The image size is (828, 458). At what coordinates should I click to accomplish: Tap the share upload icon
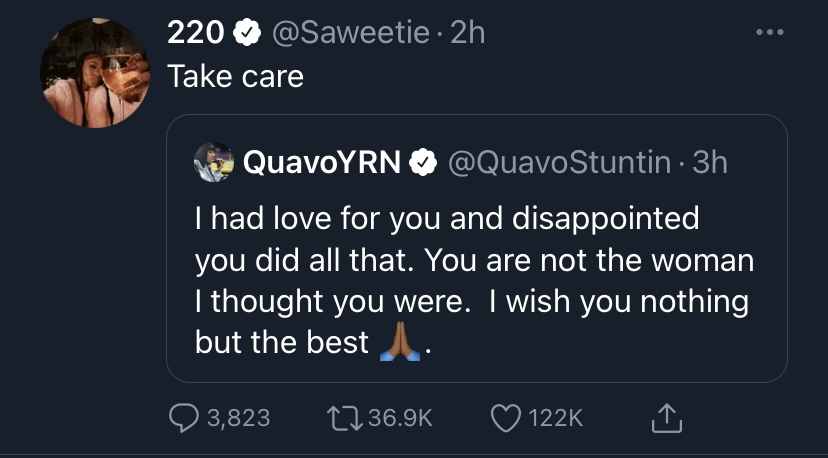pos(666,417)
